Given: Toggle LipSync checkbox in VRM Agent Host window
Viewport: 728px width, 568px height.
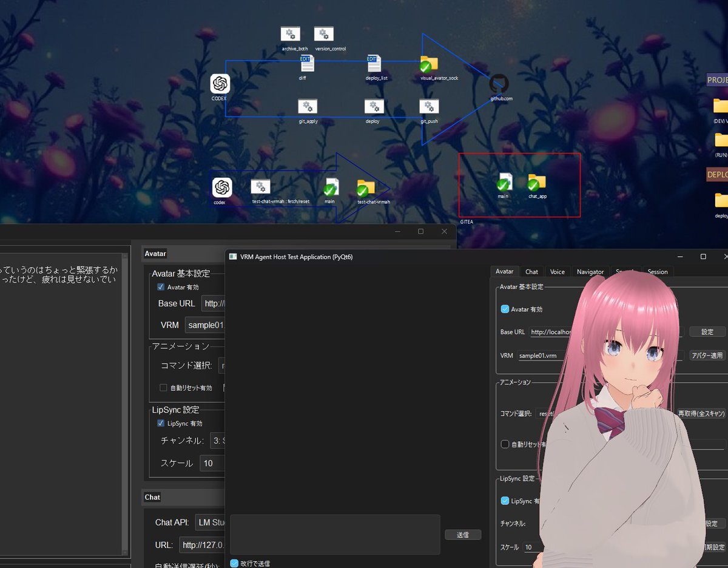Looking at the screenshot, I should click(505, 501).
